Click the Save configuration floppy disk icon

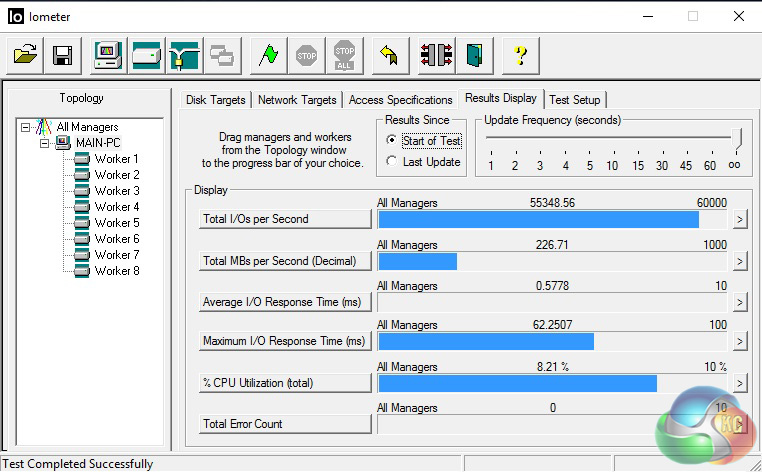[x=62, y=55]
